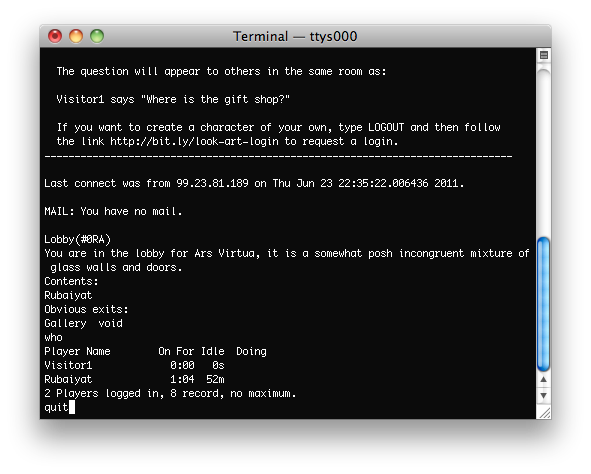
Task: Click the MAIL: You have no mail line
Action: [x=113, y=211]
